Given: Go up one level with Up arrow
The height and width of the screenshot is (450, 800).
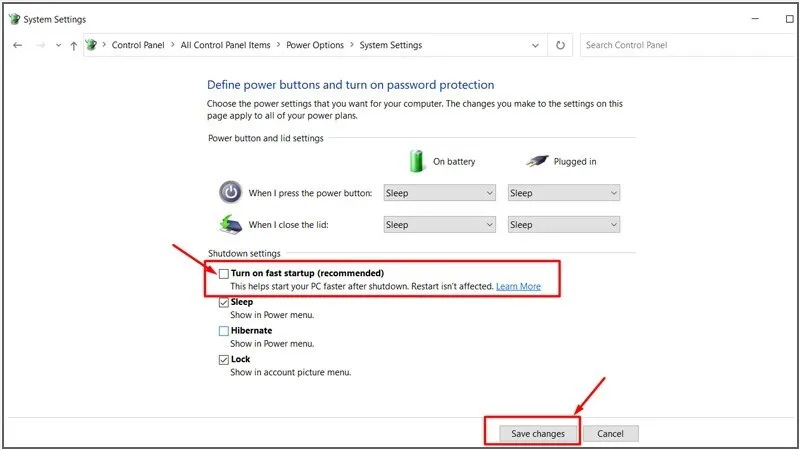Looking at the screenshot, I should click(74, 45).
